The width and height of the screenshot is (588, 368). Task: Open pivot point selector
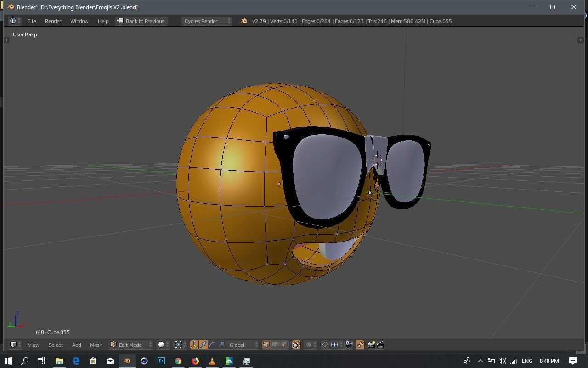coord(181,345)
